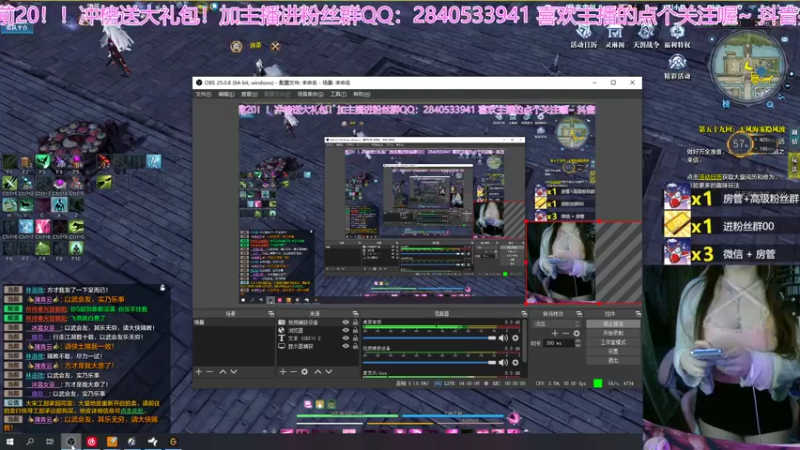800x450 pixels.
Task: Open video capture device audio settings gear
Action: [x=515, y=362]
